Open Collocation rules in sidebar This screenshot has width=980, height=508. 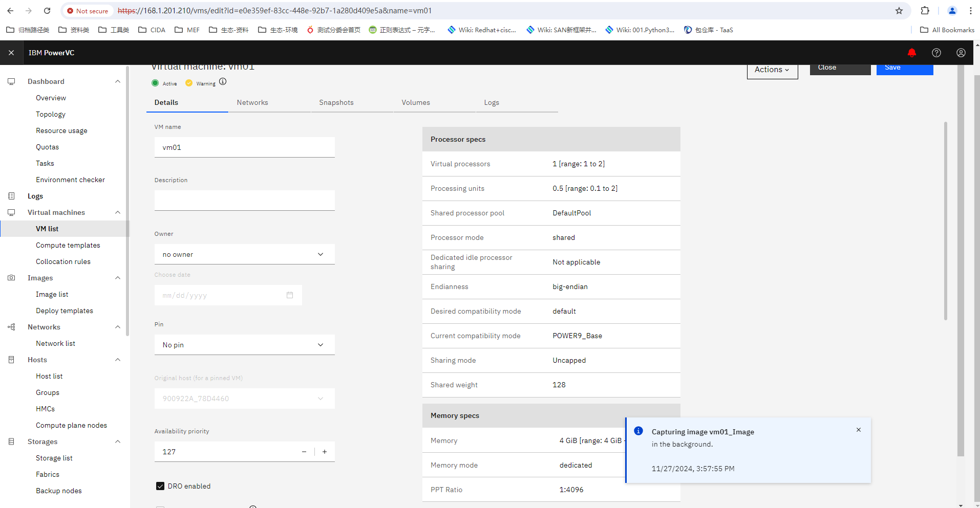[63, 261]
